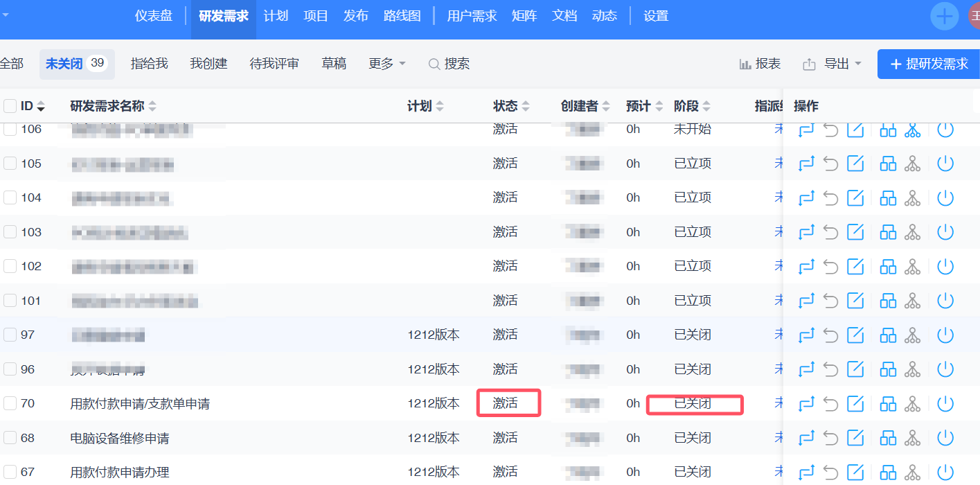Click the power close icon for requirement 70
The image size is (980, 485).
(945, 403)
